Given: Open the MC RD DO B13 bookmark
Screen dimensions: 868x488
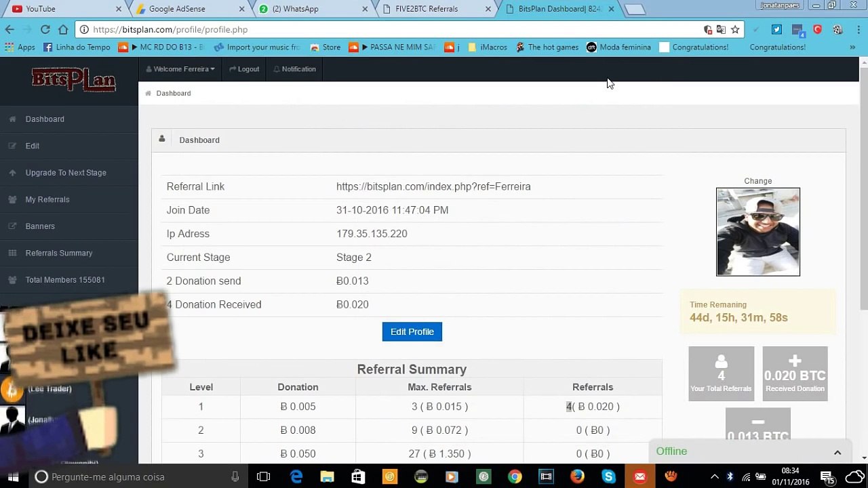Looking at the screenshot, I should pos(161,47).
